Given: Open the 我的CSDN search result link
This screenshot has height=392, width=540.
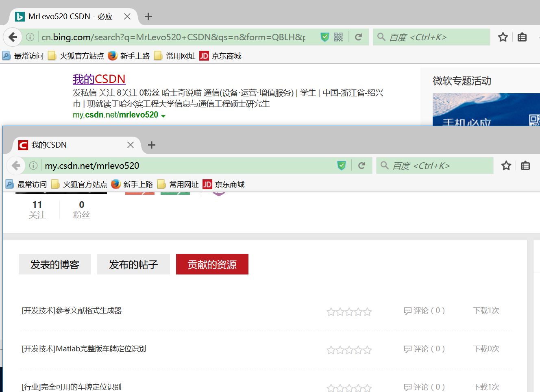Looking at the screenshot, I should tap(99, 79).
